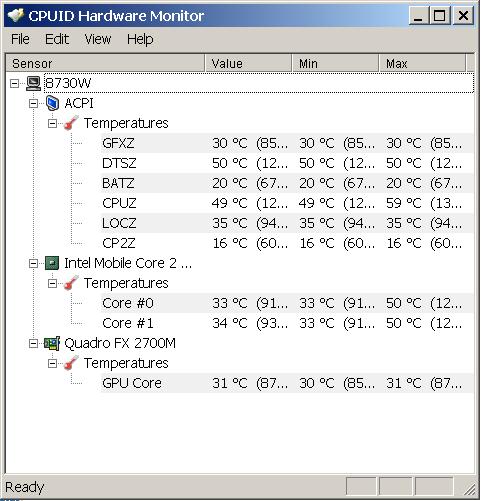Click the thermometer icon under Quadro FX 2700M

(71, 363)
